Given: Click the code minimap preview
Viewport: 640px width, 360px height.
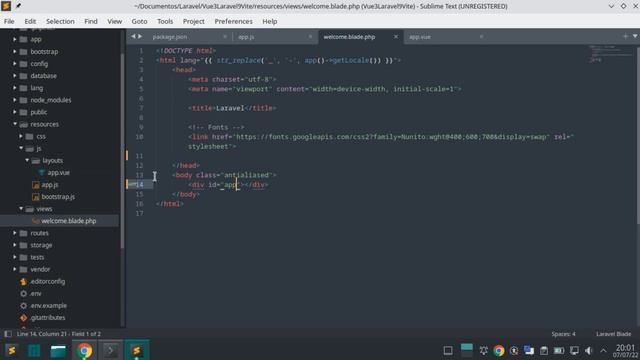Looking at the screenshot, I should pyautogui.click(x=610, y=54).
